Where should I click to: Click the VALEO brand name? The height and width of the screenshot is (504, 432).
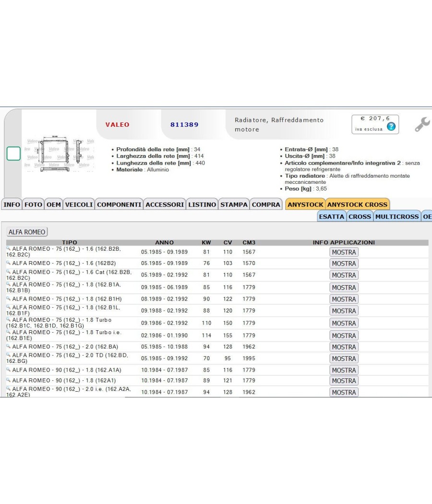coord(117,124)
